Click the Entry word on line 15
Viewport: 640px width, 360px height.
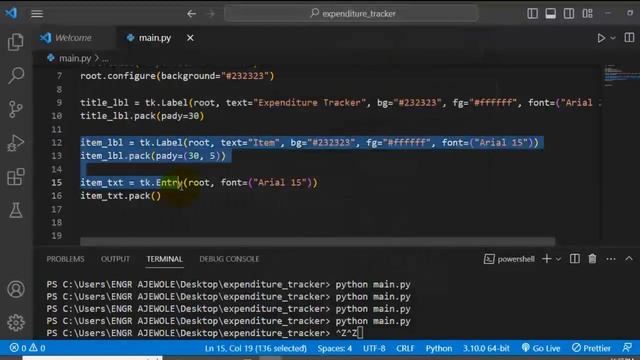pyautogui.click(x=169, y=182)
